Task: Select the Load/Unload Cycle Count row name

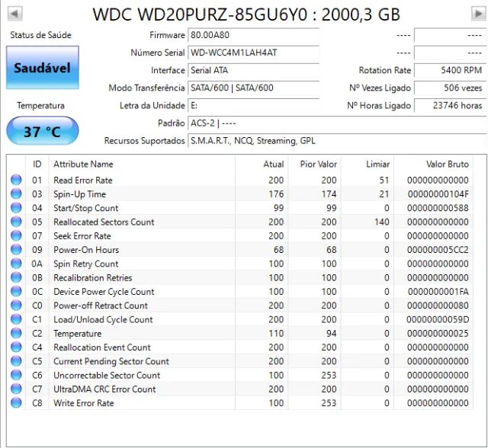Action: (103, 319)
